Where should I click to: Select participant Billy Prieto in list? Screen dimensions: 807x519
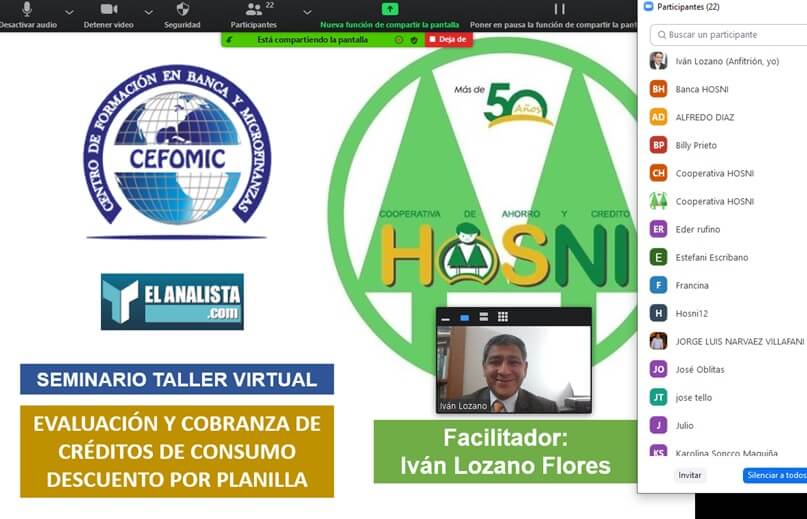point(696,145)
